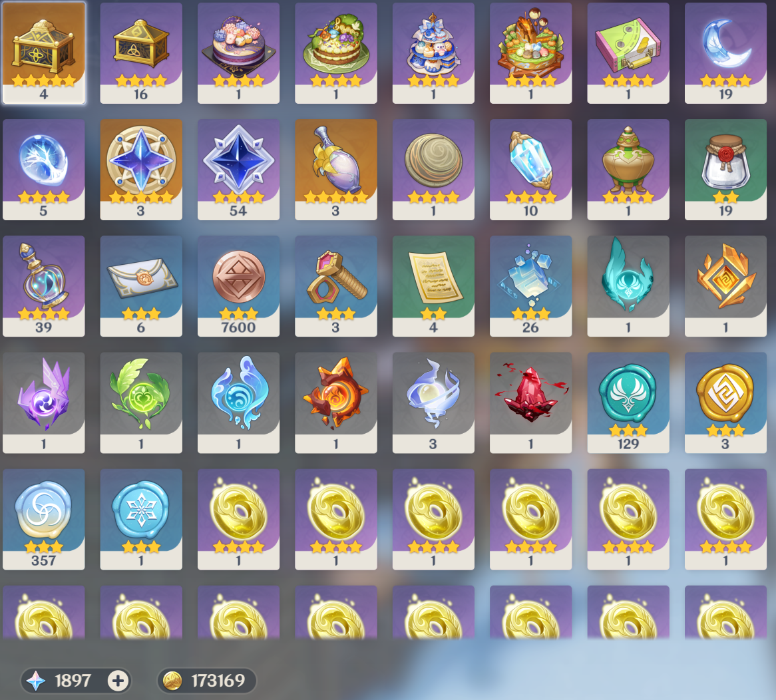Select the yellow parchment scroll with count 4
776x700 pixels.
[x=433, y=286]
